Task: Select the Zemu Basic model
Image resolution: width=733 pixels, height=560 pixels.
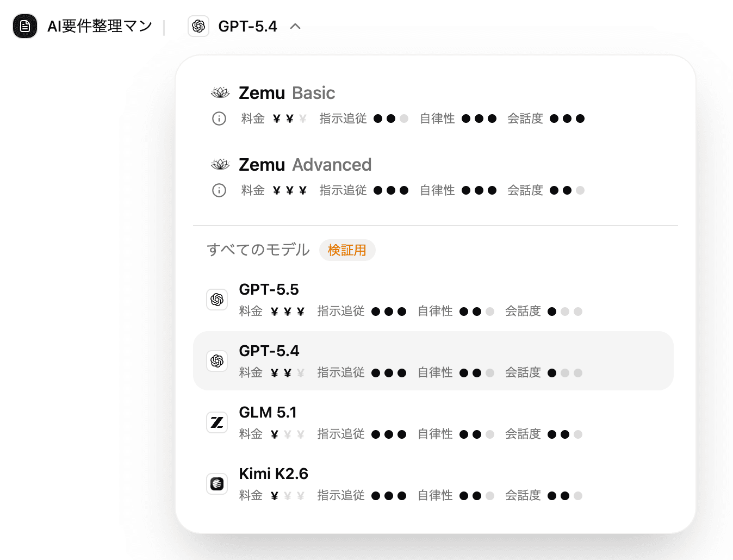Action: click(287, 93)
